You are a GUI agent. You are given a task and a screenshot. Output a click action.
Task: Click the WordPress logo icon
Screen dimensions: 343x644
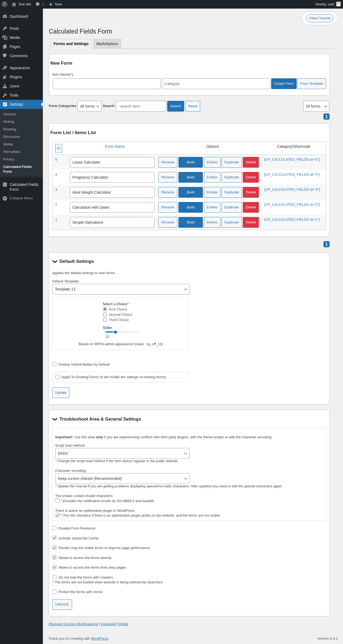tap(5, 4)
